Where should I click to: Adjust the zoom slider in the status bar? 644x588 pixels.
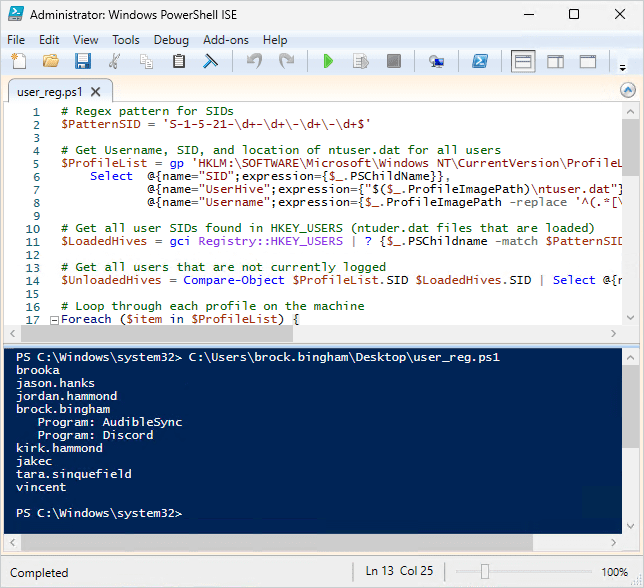pyautogui.click(x=485, y=571)
